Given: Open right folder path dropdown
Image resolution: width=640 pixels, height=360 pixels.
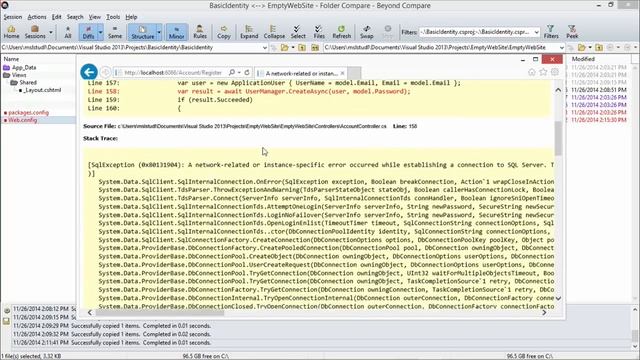Looking at the screenshot, I should 562,48.
